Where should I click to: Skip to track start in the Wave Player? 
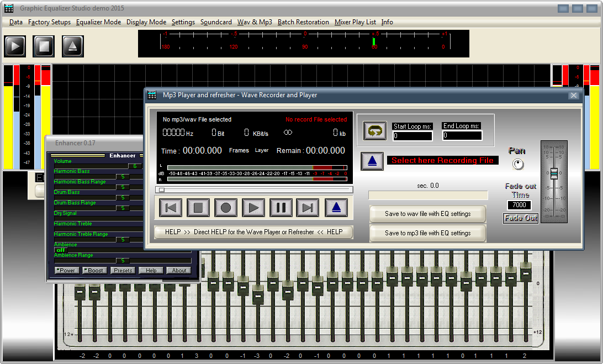(x=171, y=208)
